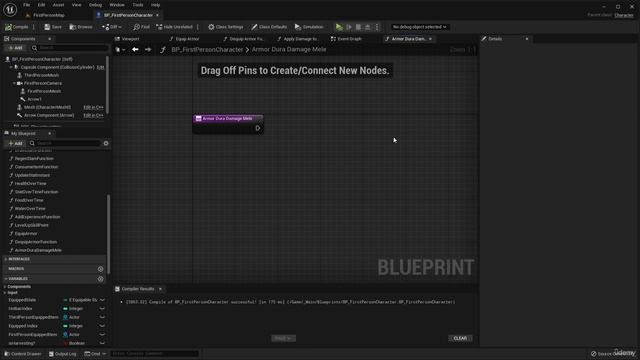The image size is (640, 360).
Task: Close the Components panel tab
Action: click(x=50, y=39)
